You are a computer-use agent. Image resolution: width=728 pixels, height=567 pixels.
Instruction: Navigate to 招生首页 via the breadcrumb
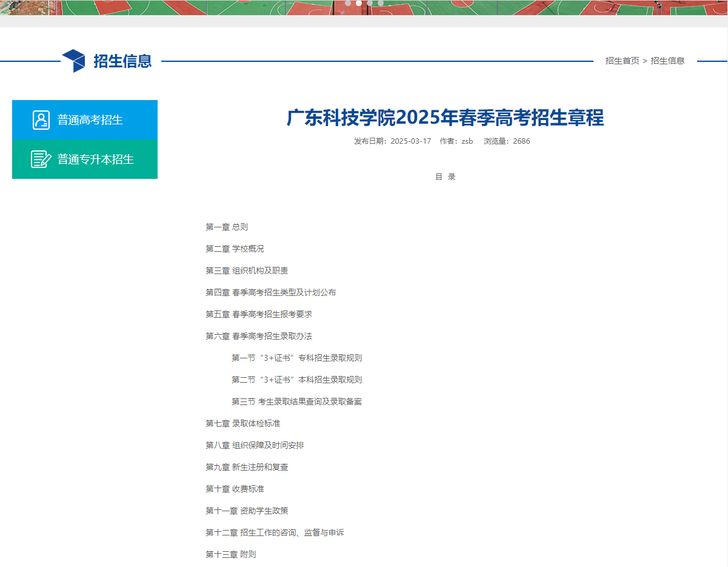(x=622, y=61)
